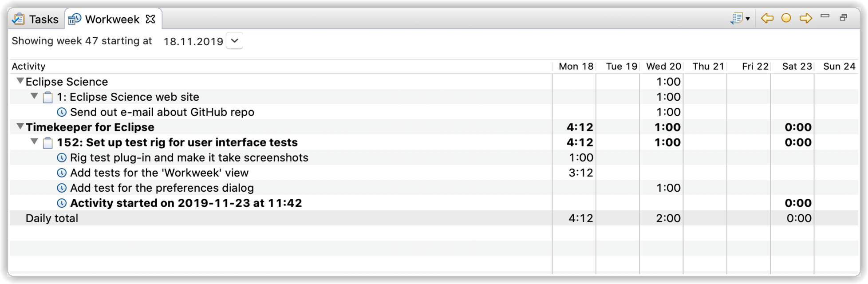Jump to current week with circle icon
This screenshot has height=284, width=868.
point(786,18)
